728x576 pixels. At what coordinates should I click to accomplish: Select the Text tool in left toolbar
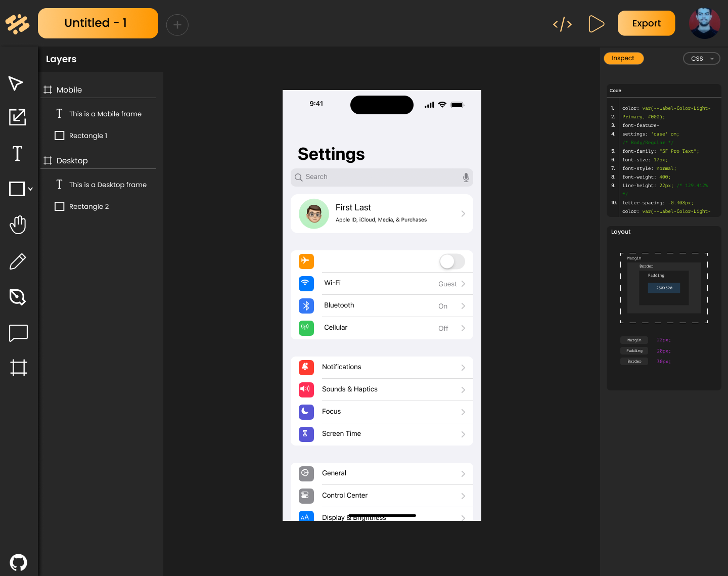coord(17,153)
